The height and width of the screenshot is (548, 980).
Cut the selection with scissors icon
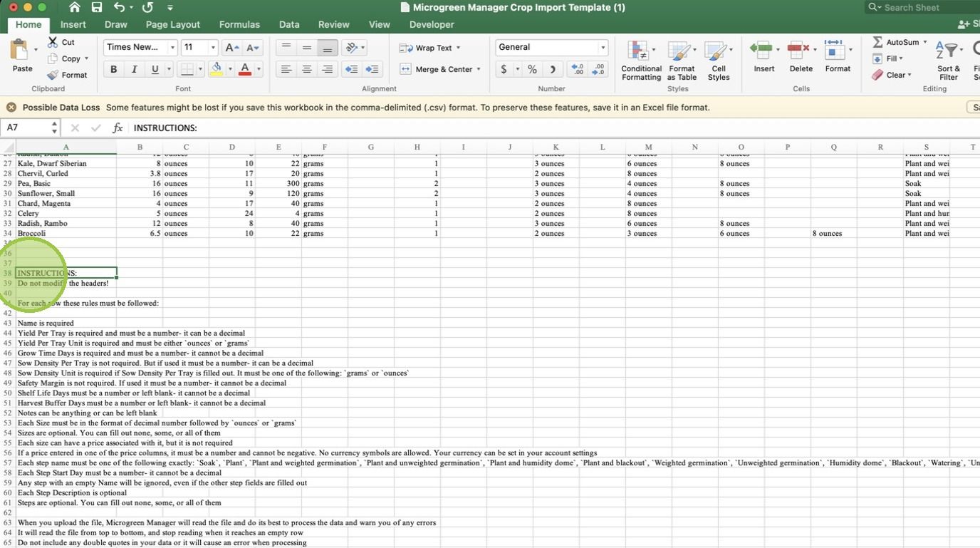(61, 43)
